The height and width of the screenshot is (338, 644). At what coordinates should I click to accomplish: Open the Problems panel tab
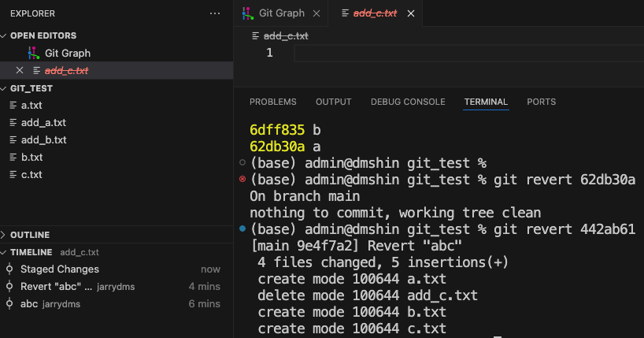pos(272,102)
